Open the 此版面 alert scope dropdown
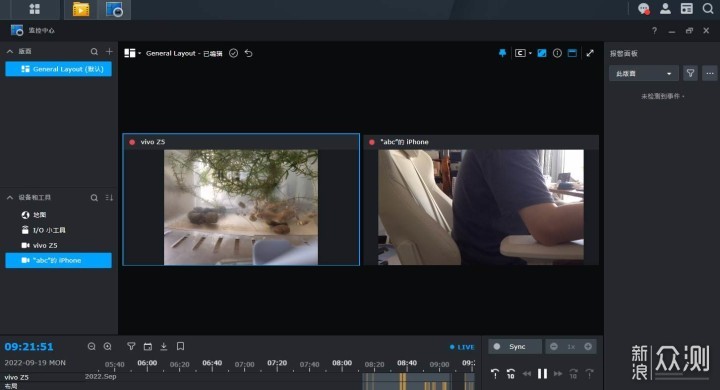The image size is (720, 390). (x=644, y=73)
